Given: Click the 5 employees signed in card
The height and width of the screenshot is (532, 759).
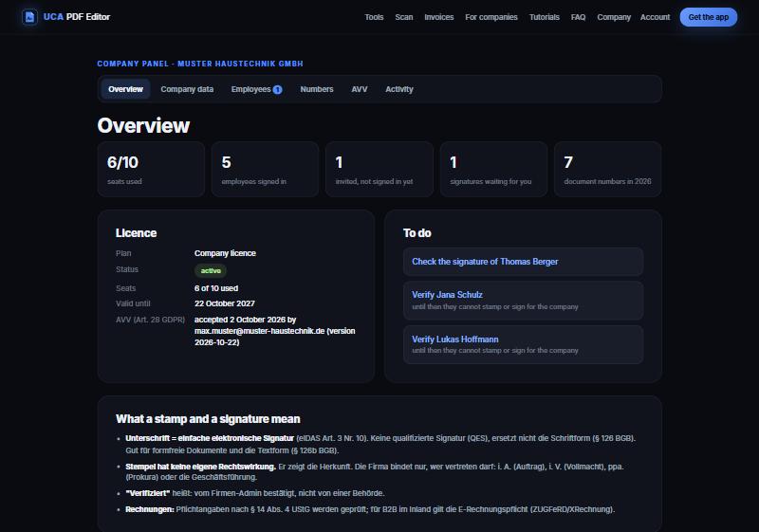Looking at the screenshot, I should (x=265, y=169).
